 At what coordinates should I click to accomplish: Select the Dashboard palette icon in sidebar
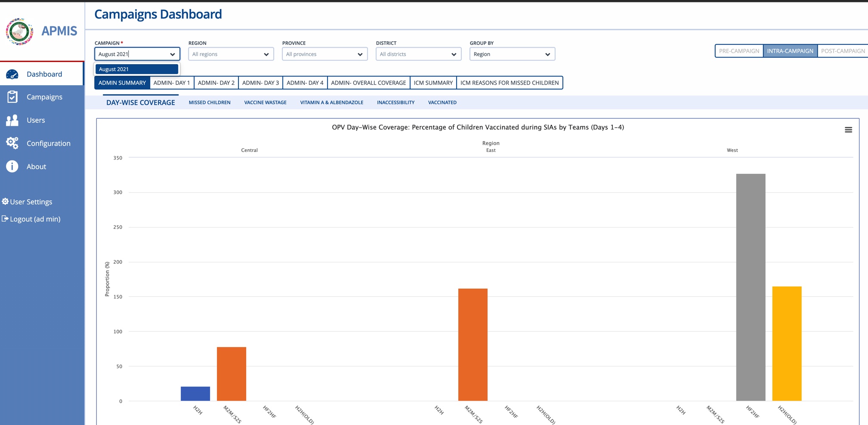[x=12, y=74]
